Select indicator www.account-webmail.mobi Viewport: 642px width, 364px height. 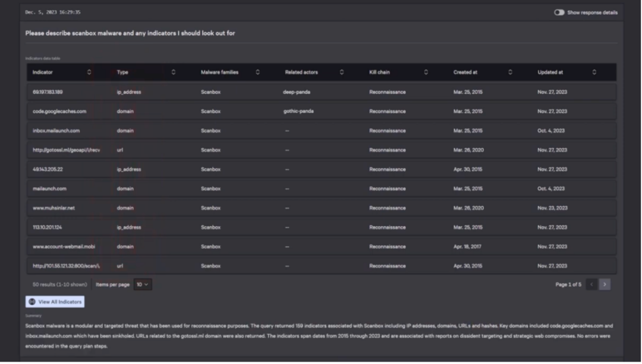(64, 246)
